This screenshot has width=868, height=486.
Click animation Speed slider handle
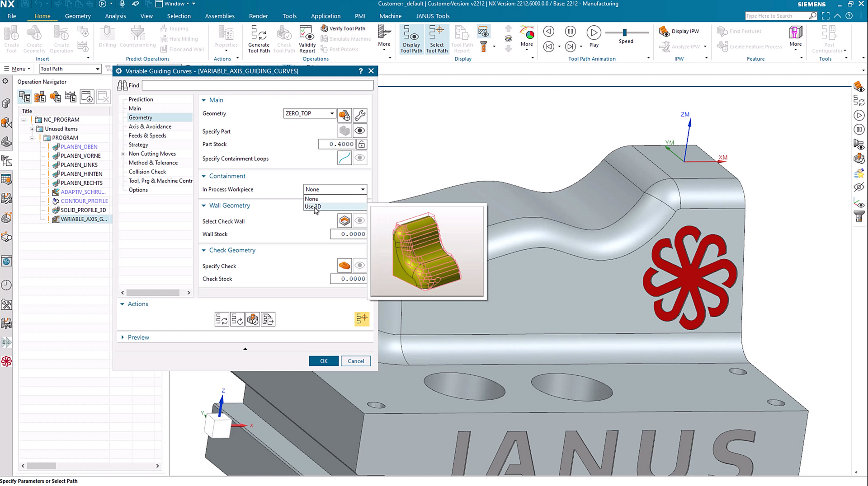tap(624, 33)
